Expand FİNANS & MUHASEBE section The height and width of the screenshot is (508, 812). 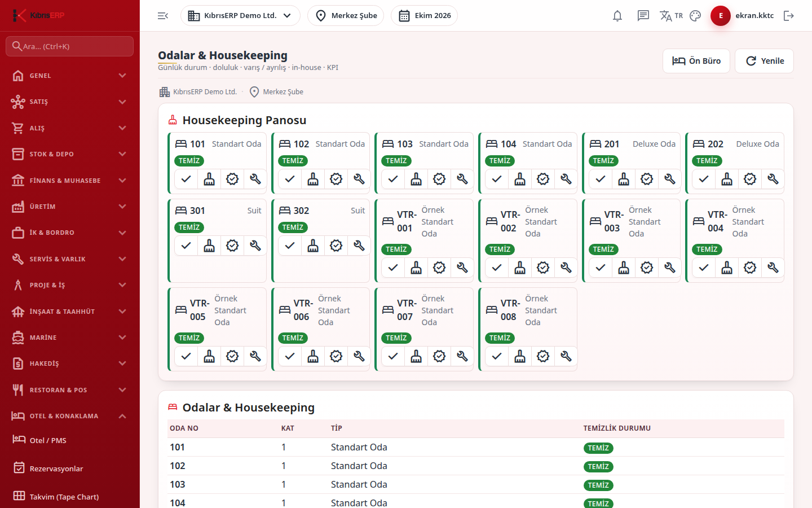pos(70,180)
